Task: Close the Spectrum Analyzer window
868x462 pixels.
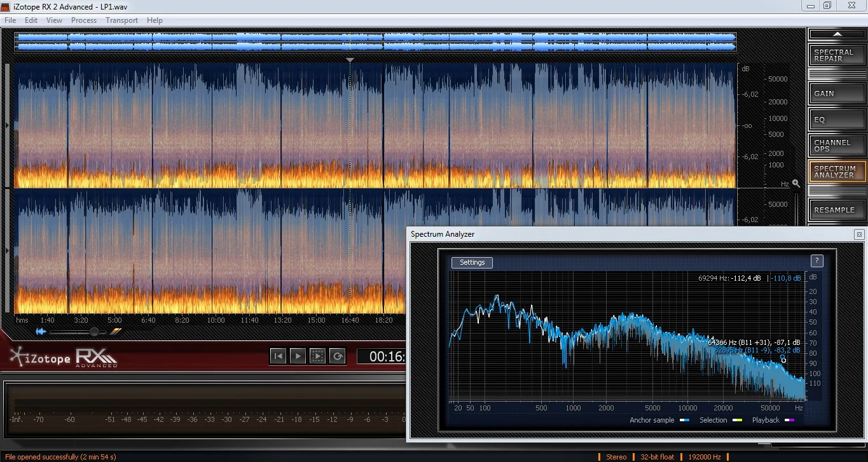Action: [859, 234]
